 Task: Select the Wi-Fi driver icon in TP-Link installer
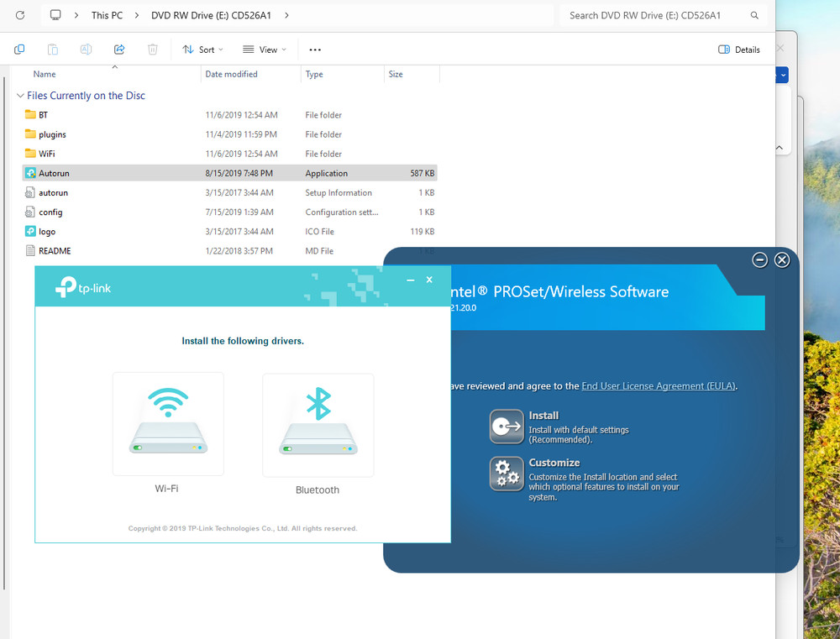[x=168, y=424]
